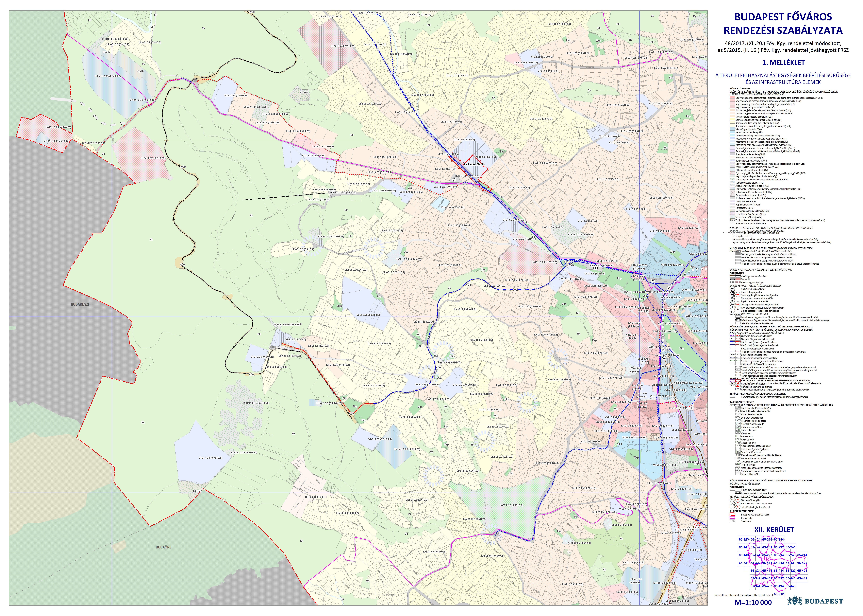Click the Zkp Közkert, közpark legend swatch
This screenshot has height=616, width=863.
tap(738, 430)
